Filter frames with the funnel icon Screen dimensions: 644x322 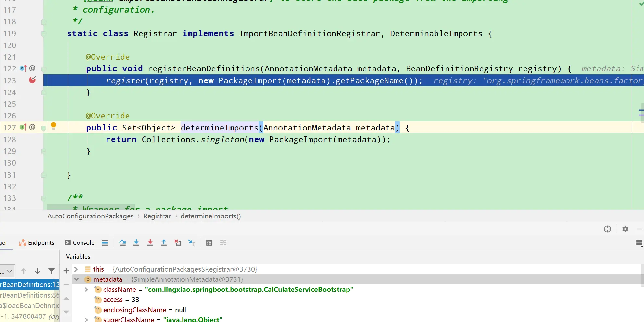(x=51, y=271)
